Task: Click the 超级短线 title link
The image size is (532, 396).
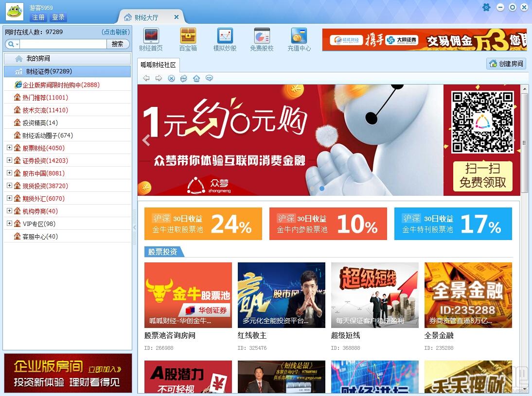Action: (x=345, y=336)
